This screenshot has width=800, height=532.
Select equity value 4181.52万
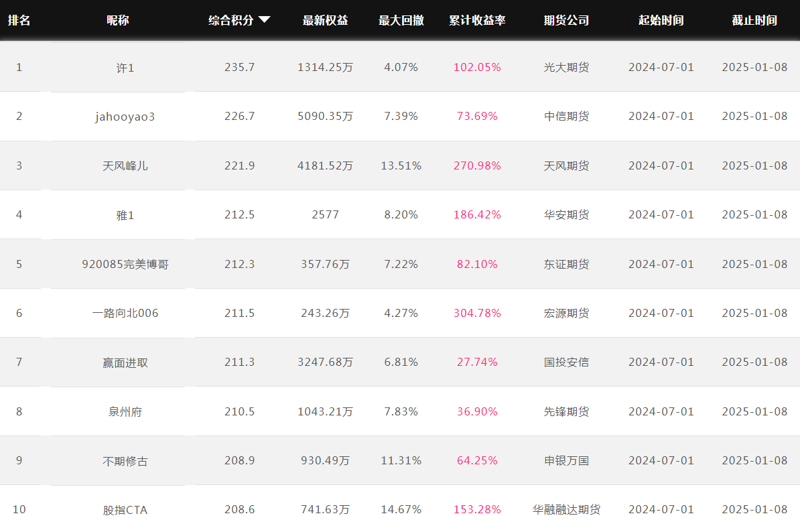tap(326, 165)
